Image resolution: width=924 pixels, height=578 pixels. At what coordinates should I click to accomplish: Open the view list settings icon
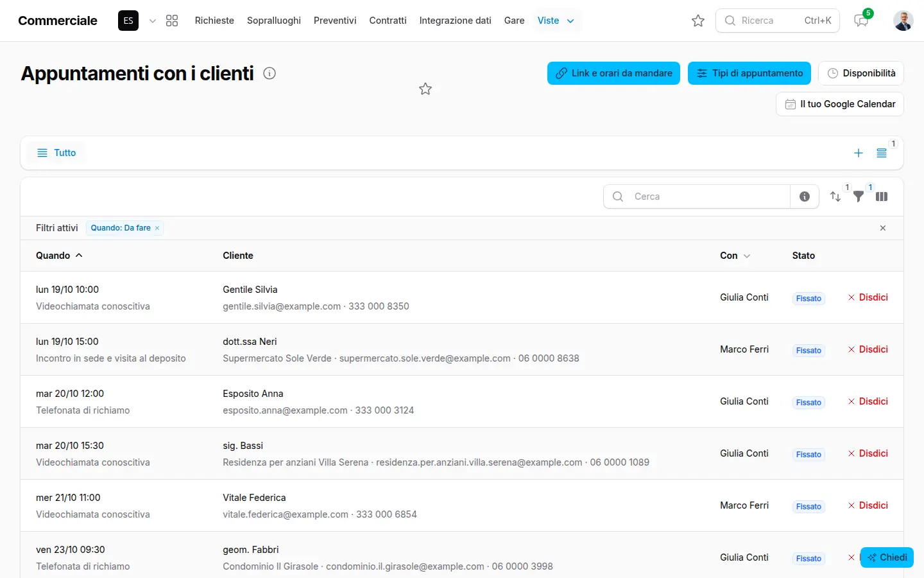pyautogui.click(x=882, y=153)
